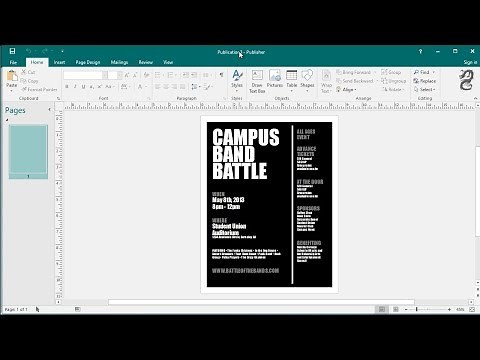Click Decrease Font Size icon
Viewport: 480px width, 360px height.
(x=135, y=76)
